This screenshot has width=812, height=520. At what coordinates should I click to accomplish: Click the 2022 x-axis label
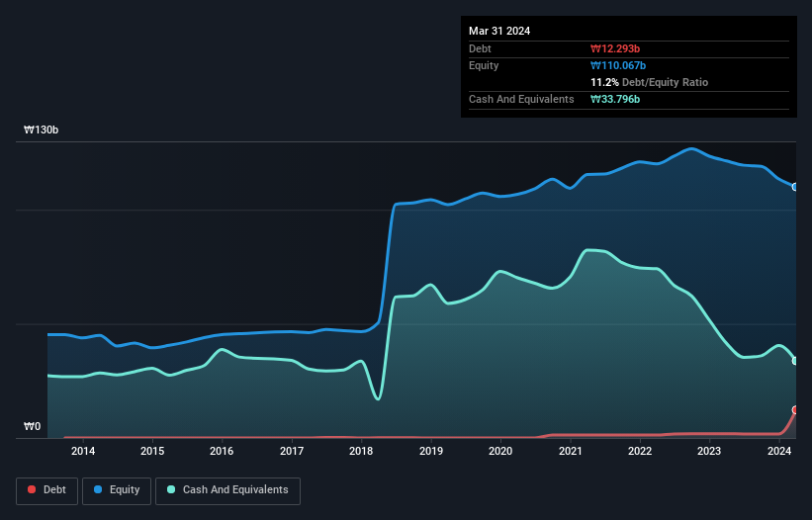click(x=640, y=451)
